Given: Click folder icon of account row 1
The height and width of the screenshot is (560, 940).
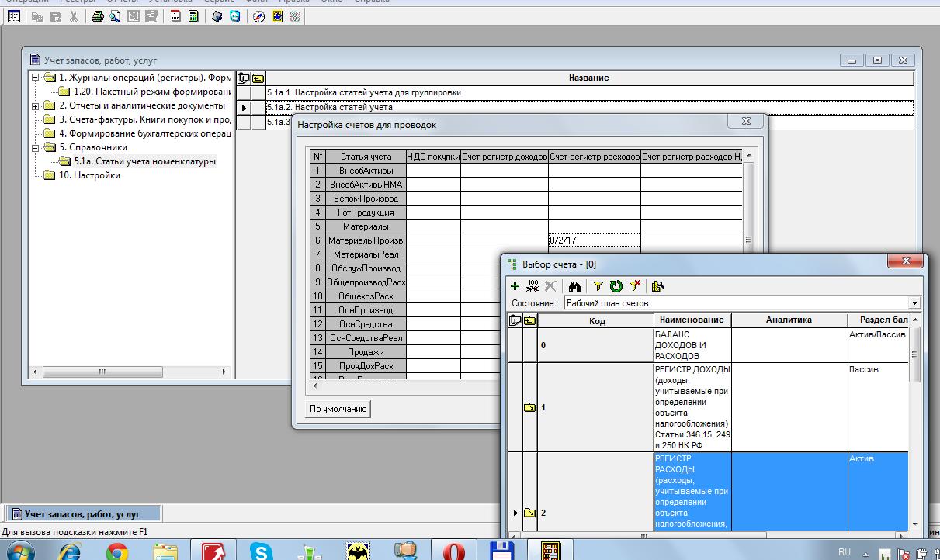Looking at the screenshot, I should click(x=529, y=407).
